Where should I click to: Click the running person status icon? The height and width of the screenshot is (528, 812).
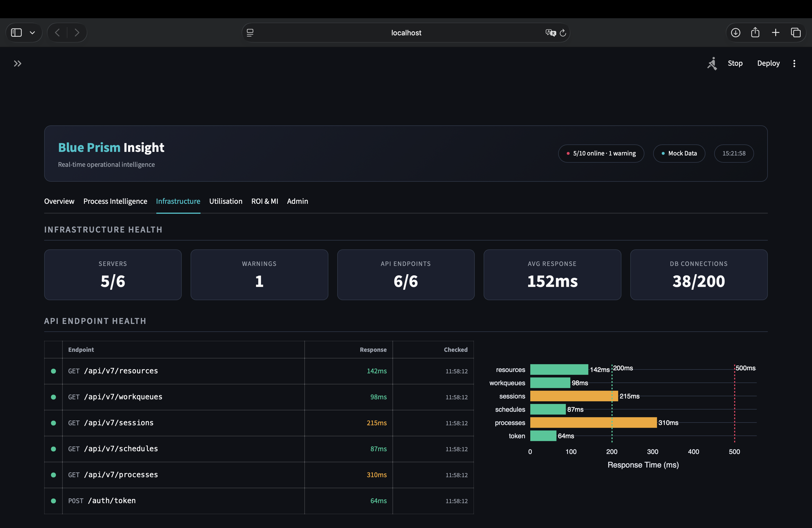coord(712,64)
